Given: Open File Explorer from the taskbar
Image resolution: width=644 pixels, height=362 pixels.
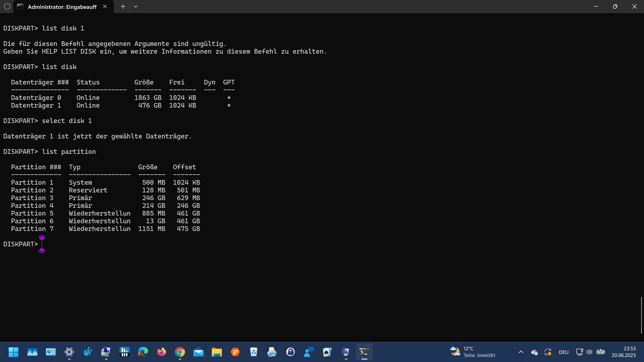Looking at the screenshot, I should 217,352.
